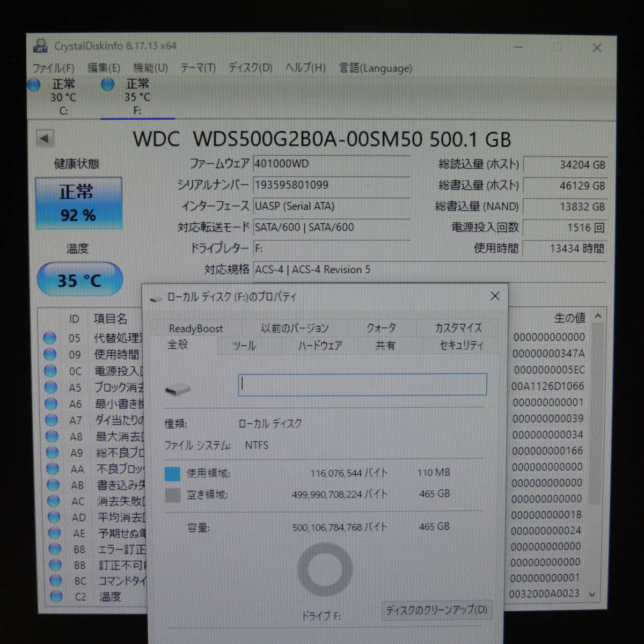Open the ヘルプ(H) menu
This screenshot has width=644, height=644.
[x=305, y=68]
